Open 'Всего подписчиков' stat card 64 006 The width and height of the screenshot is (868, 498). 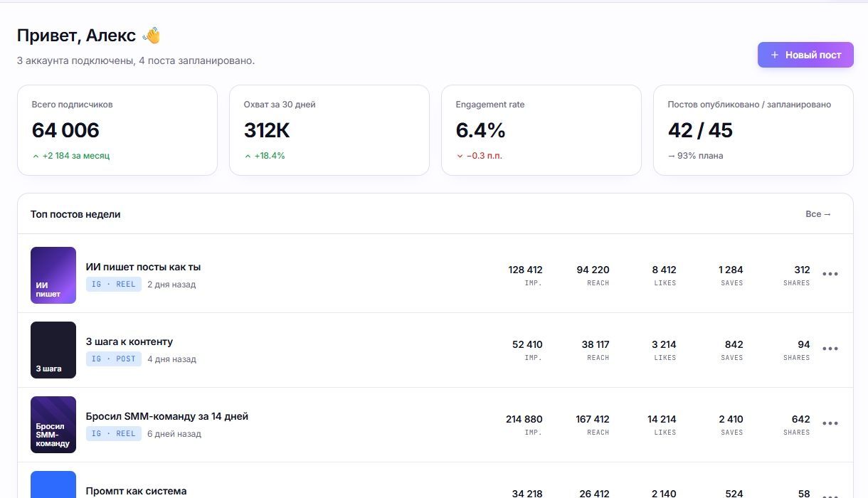[117, 130]
